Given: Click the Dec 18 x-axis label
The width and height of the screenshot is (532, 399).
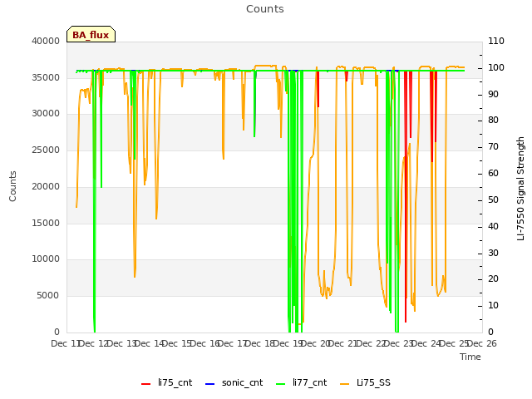Looking at the screenshot, I should [260, 343].
